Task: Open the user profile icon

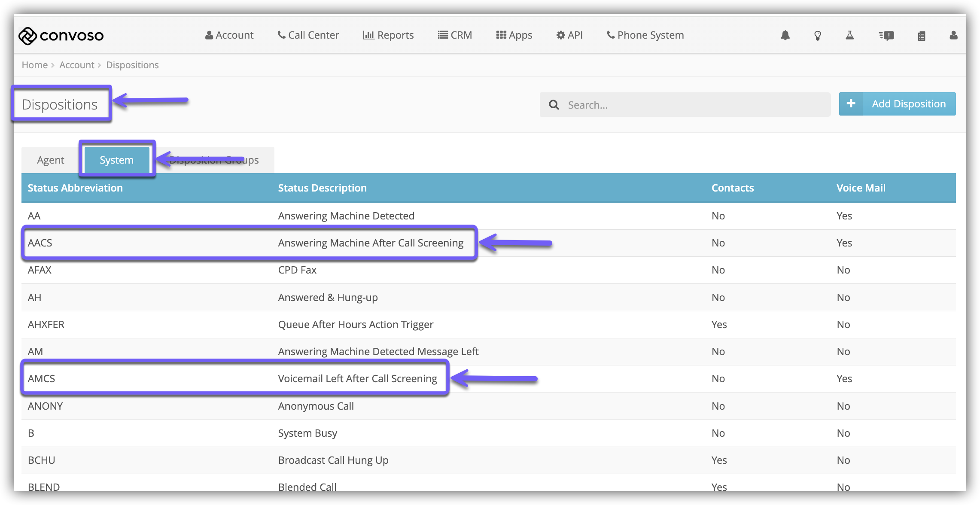Action: tap(953, 35)
